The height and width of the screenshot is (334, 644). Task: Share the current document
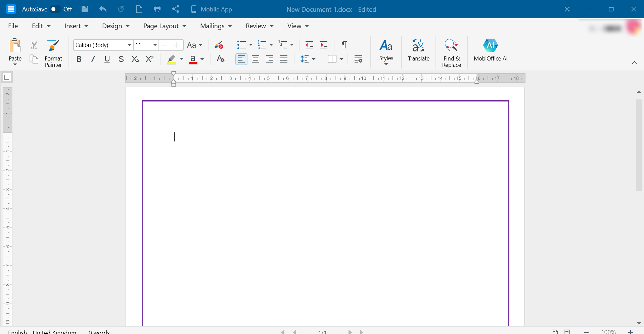175,9
